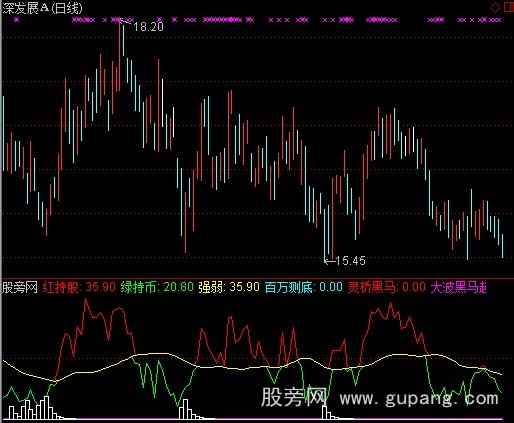Click the 灵桥黑马: 0.00 indicator value
This screenshot has height=423, width=514.
pyautogui.click(x=387, y=287)
